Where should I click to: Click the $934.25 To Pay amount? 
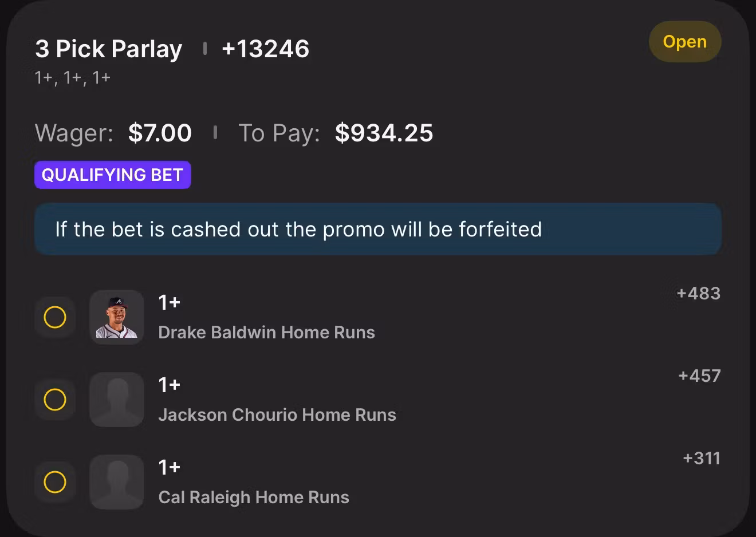pyautogui.click(x=384, y=133)
